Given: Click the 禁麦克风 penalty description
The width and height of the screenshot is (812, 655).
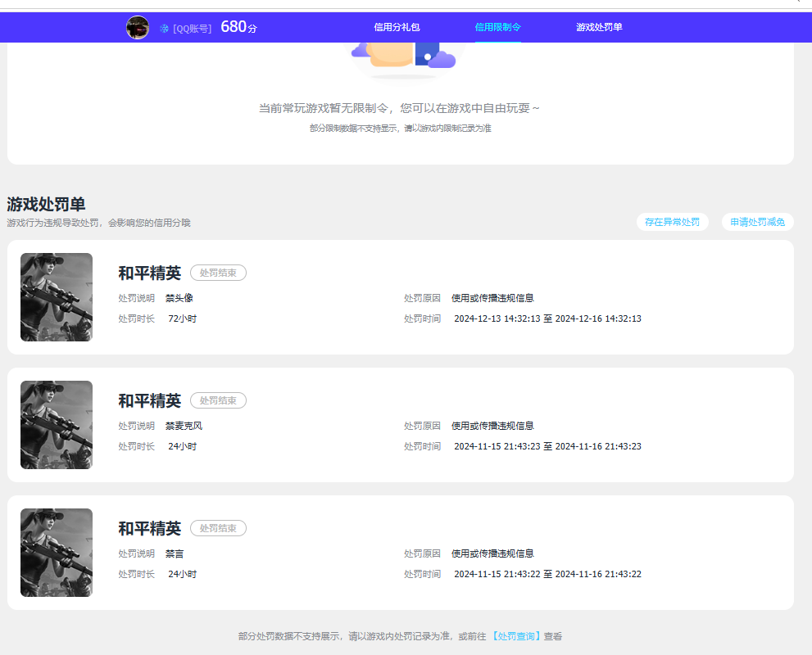Looking at the screenshot, I should point(184,426).
